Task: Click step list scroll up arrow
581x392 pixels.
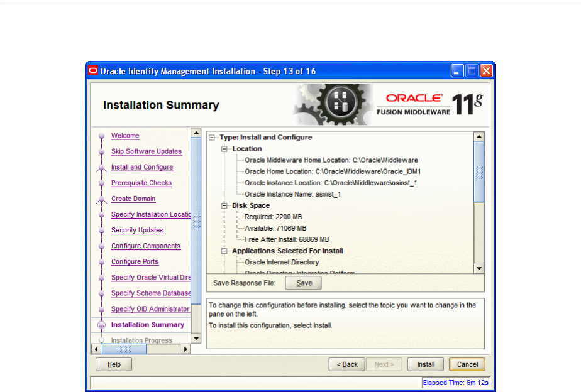Action: coord(196,133)
